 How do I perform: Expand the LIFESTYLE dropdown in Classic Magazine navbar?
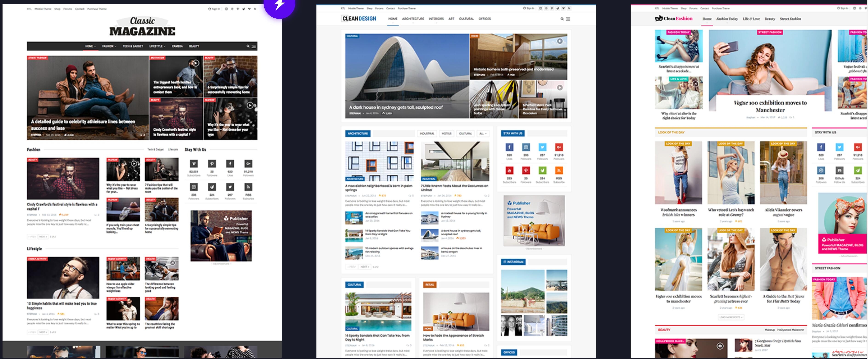click(157, 46)
